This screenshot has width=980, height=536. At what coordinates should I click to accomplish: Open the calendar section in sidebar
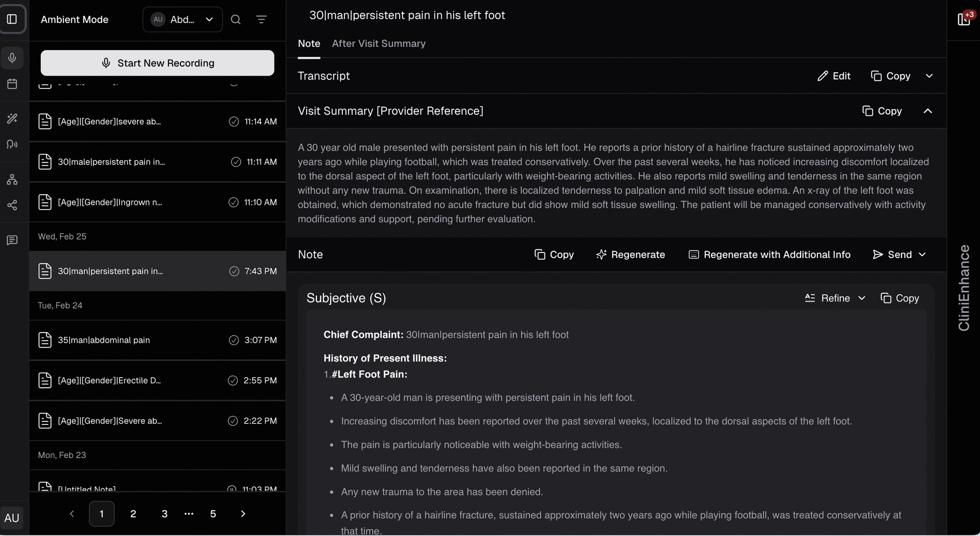click(x=12, y=84)
